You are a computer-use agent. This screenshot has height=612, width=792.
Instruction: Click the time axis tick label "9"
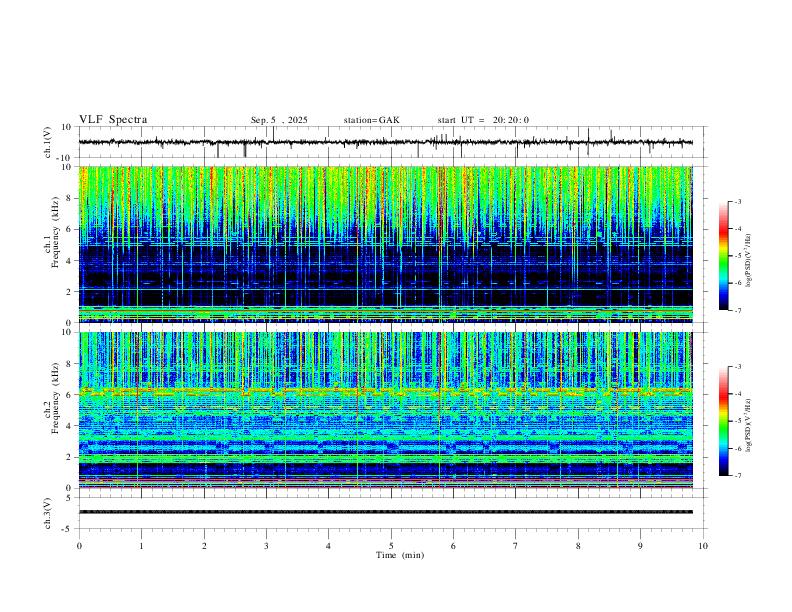640,546
